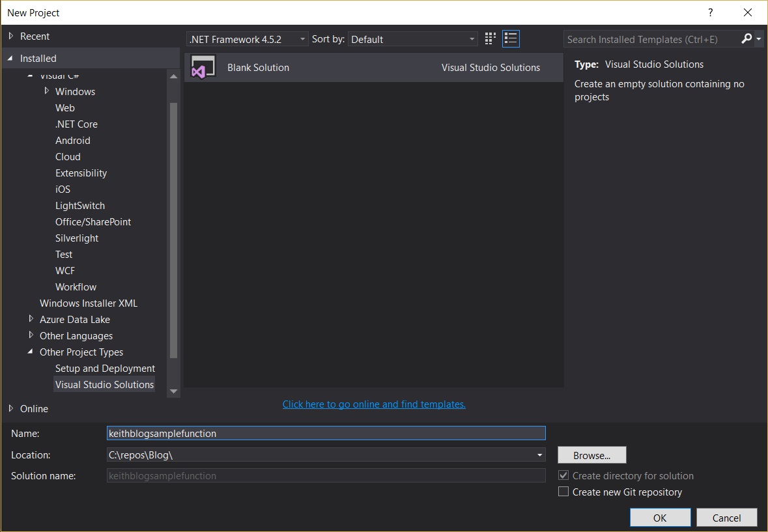Screen dimensions: 768x532
Task: Click the list view icon
Action: click(x=511, y=38)
